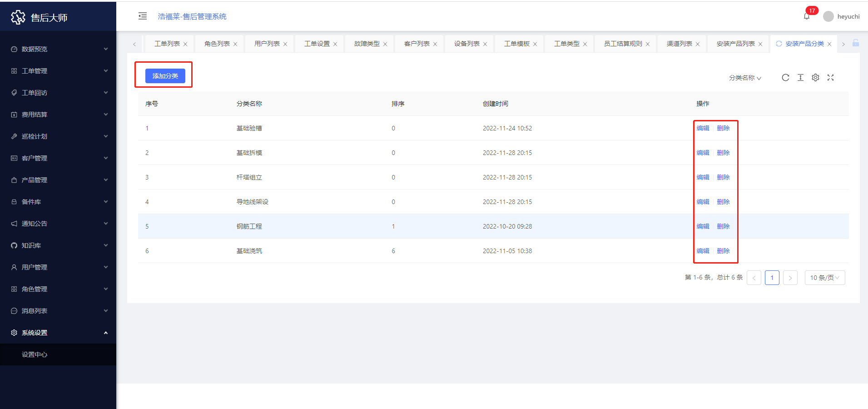Open the 10 条/页 page size dropdown
The image size is (868, 409).
pos(824,278)
